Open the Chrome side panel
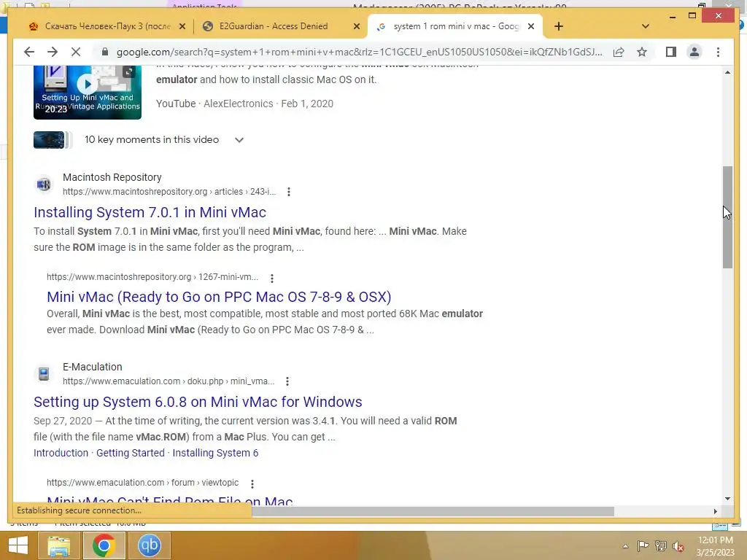This screenshot has width=747, height=560. click(x=671, y=52)
